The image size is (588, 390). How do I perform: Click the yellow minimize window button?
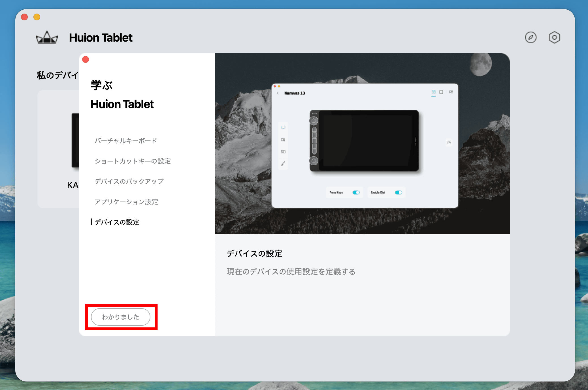tap(37, 17)
